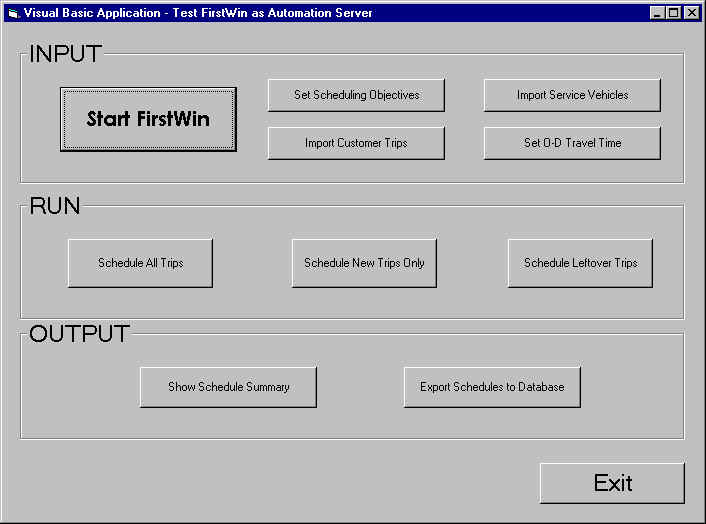The width and height of the screenshot is (706, 524).
Task: Click Set O-D Travel Time
Action: click(572, 143)
